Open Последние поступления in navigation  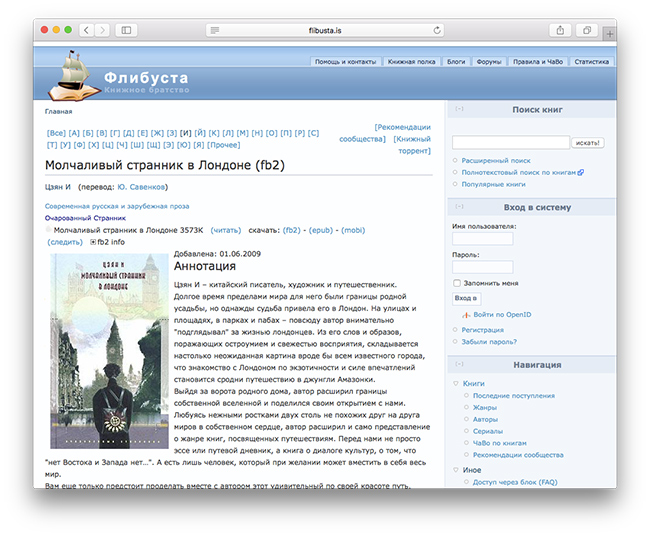514,395
